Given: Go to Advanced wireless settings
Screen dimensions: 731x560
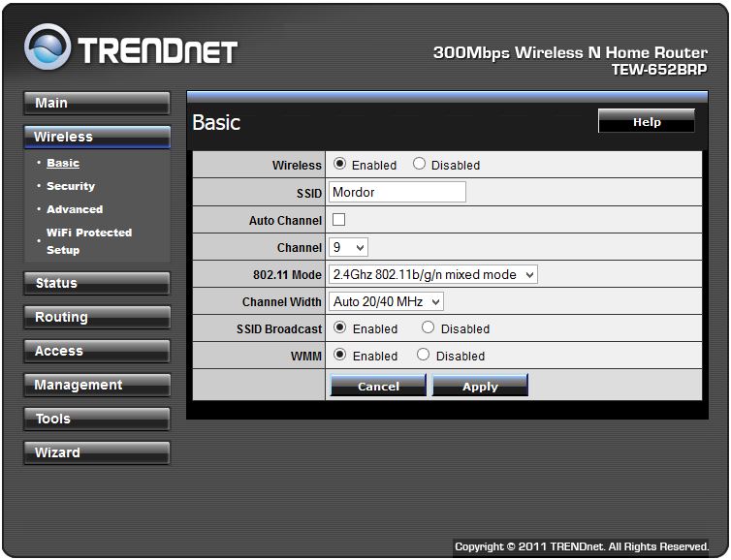Looking at the screenshot, I should [75, 209].
